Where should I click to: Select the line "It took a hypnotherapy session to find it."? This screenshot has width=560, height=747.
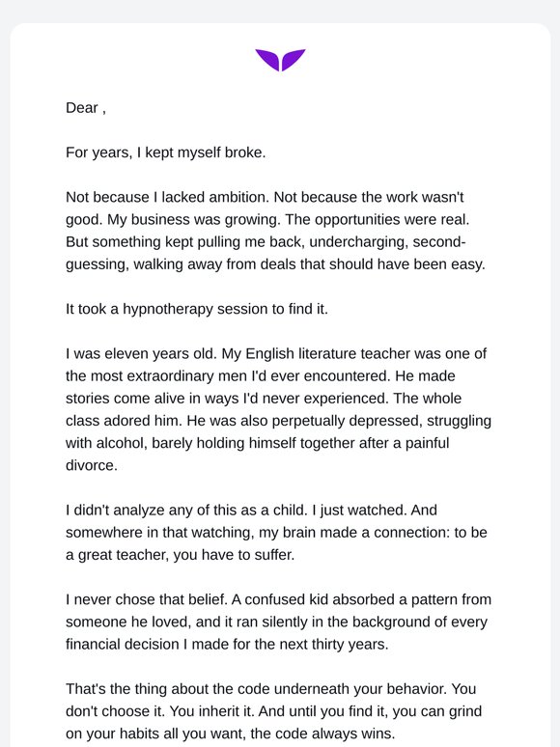[x=197, y=309]
